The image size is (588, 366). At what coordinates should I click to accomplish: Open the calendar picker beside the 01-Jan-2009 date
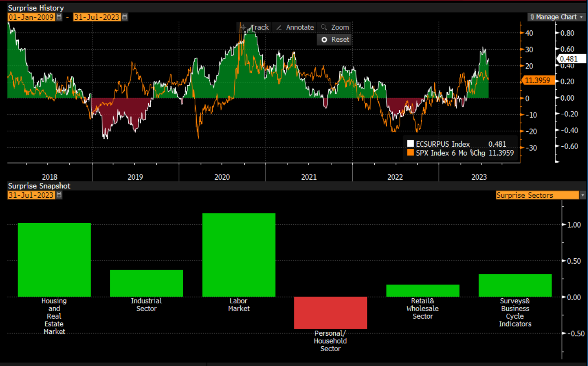[59, 17]
